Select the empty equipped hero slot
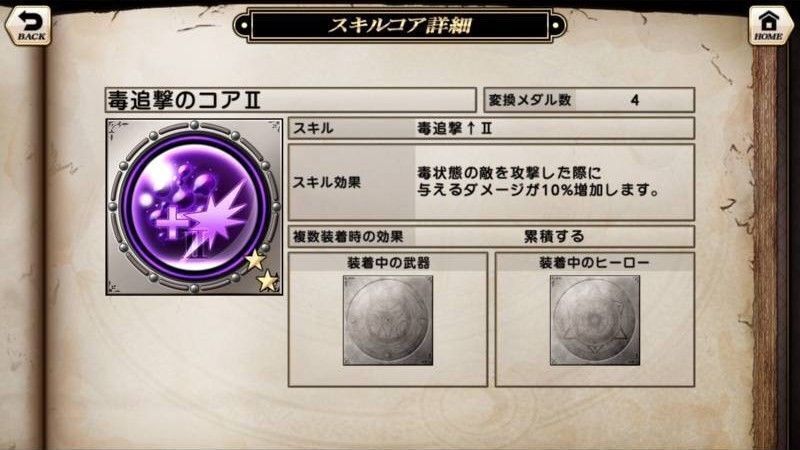 point(594,320)
